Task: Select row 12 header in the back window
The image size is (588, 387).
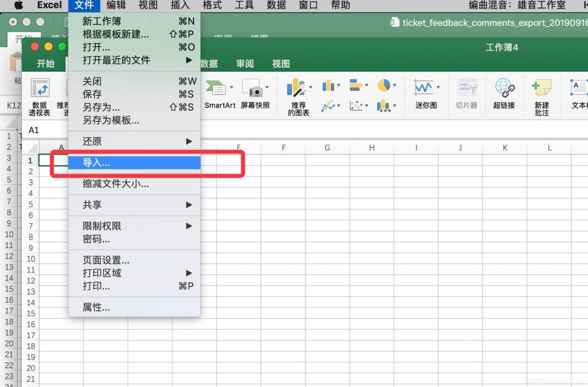Action: (x=9, y=257)
